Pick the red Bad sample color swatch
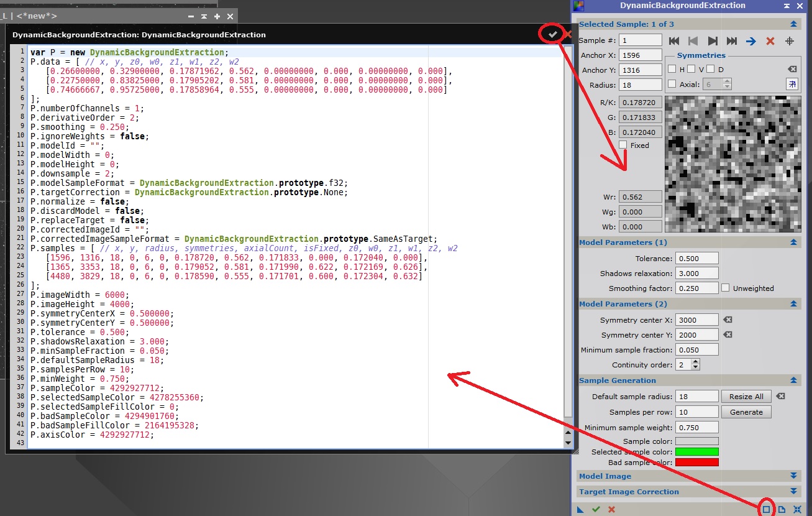Screen dimensions: 812x516 click(x=696, y=463)
